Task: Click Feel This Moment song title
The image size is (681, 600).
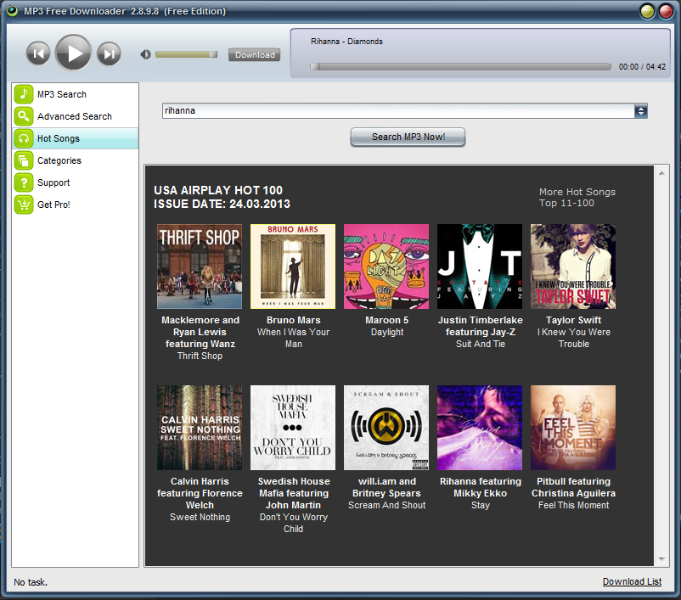Action: coord(573,505)
